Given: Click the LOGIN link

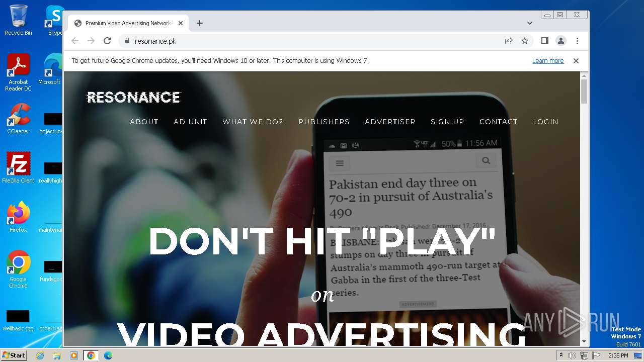Looking at the screenshot, I should pyautogui.click(x=545, y=122).
